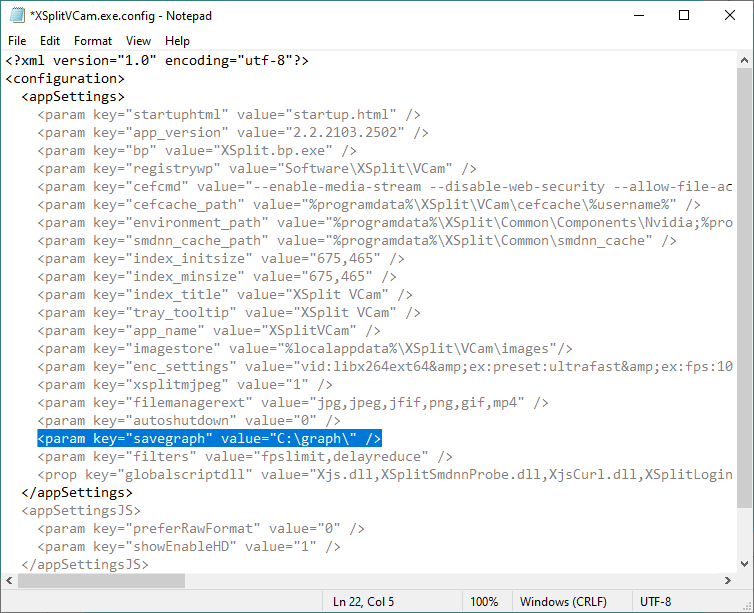This screenshot has height=613, width=754.
Task: Open the Edit menu
Action: coord(50,41)
